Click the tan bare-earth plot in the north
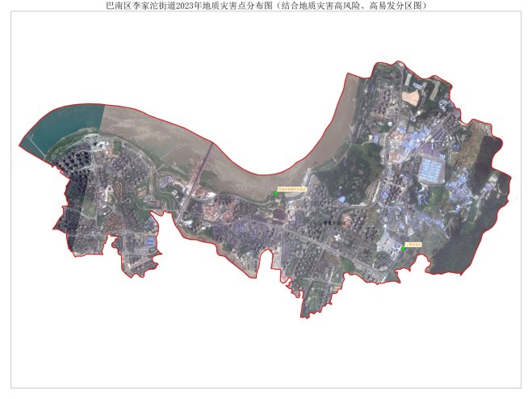The height and width of the screenshot is (399, 532). (x=413, y=99)
